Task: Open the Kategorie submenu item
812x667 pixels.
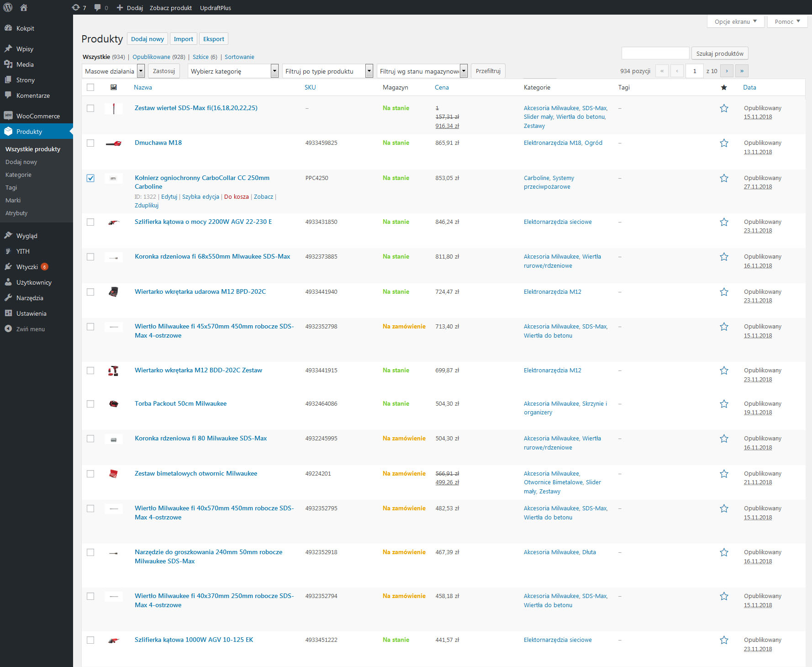Action: pyautogui.click(x=18, y=175)
